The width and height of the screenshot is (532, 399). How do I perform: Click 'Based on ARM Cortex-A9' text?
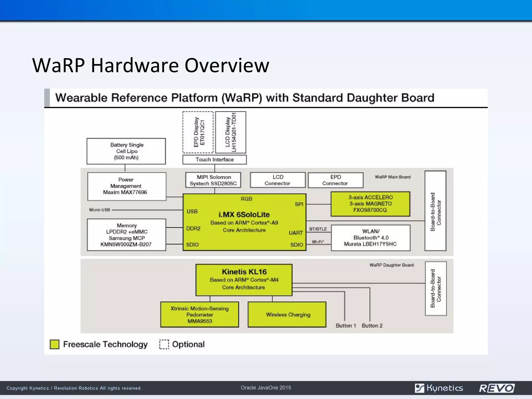click(244, 223)
